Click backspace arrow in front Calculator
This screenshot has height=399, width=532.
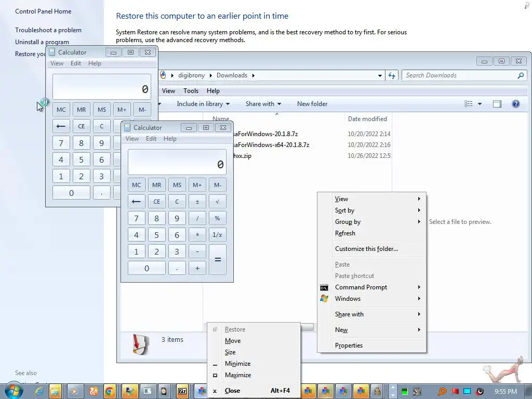[x=137, y=202]
